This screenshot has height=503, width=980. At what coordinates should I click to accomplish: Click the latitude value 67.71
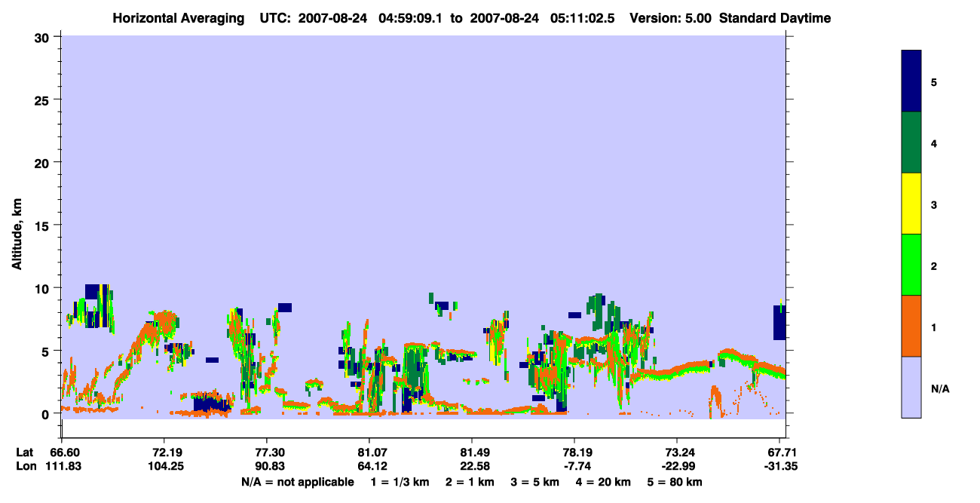point(783,452)
